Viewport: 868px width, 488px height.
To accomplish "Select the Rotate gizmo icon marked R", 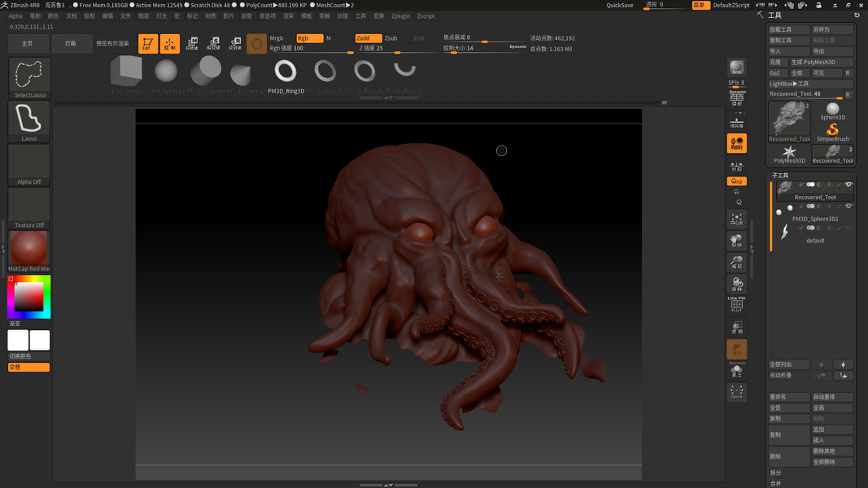I will pos(235,44).
